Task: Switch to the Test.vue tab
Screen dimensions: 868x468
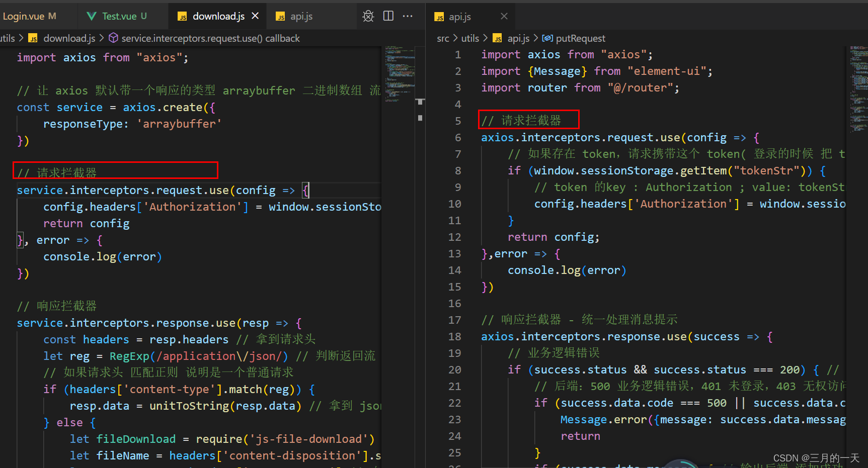Action: point(123,16)
